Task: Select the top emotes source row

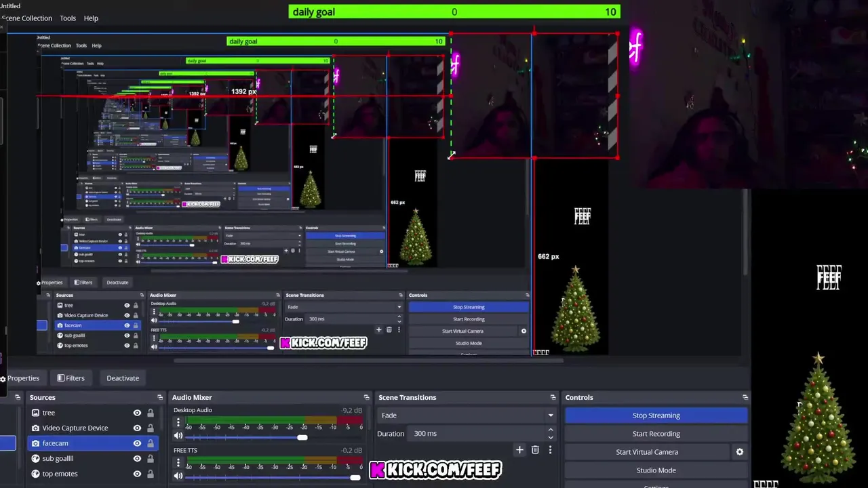Action: click(92, 474)
